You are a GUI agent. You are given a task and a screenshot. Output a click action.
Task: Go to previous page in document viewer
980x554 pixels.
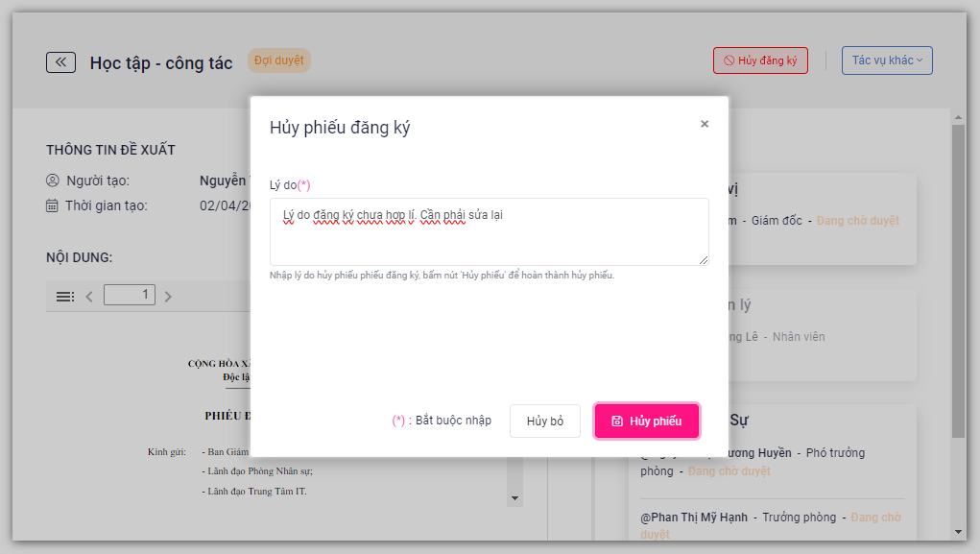89,297
